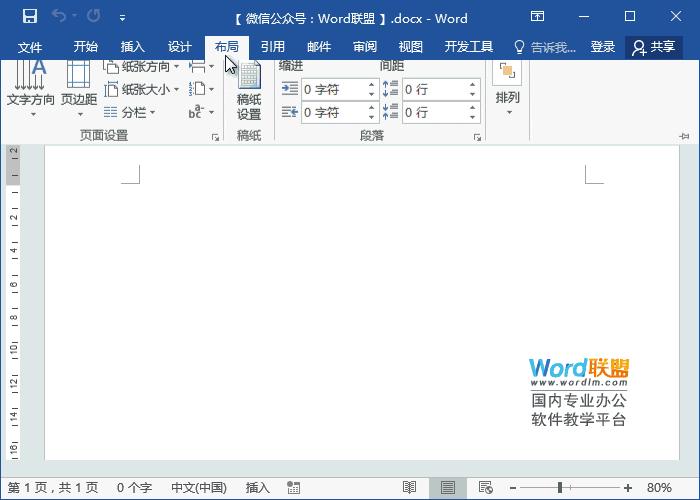Open the 纸张大小 paper size dropdown

(x=142, y=89)
